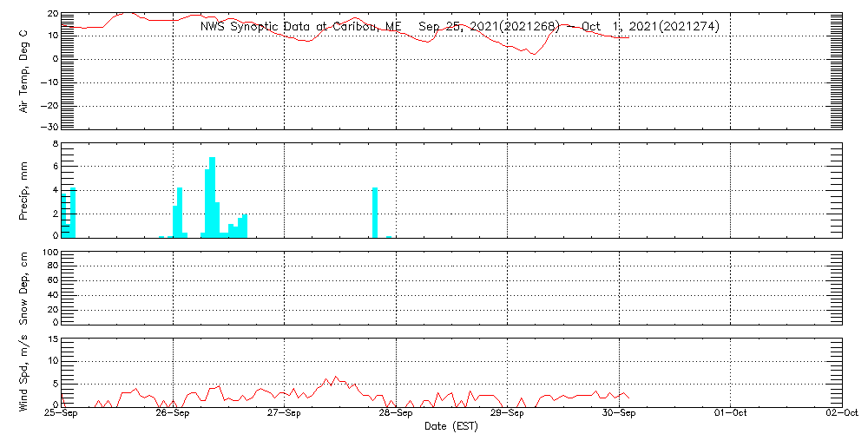Select the 29-Sep date tick label
Screen dimensions: 868x434
(507, 415)
